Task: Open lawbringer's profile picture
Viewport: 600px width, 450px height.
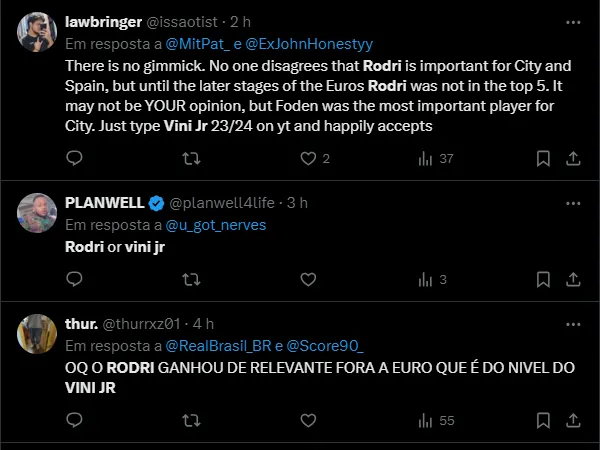Action: pos(37,32)
